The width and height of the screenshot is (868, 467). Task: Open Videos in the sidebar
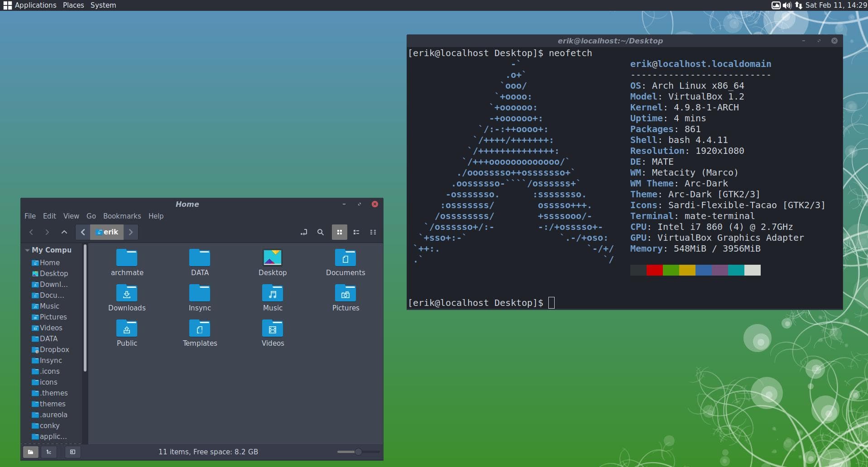pos(47,328)
